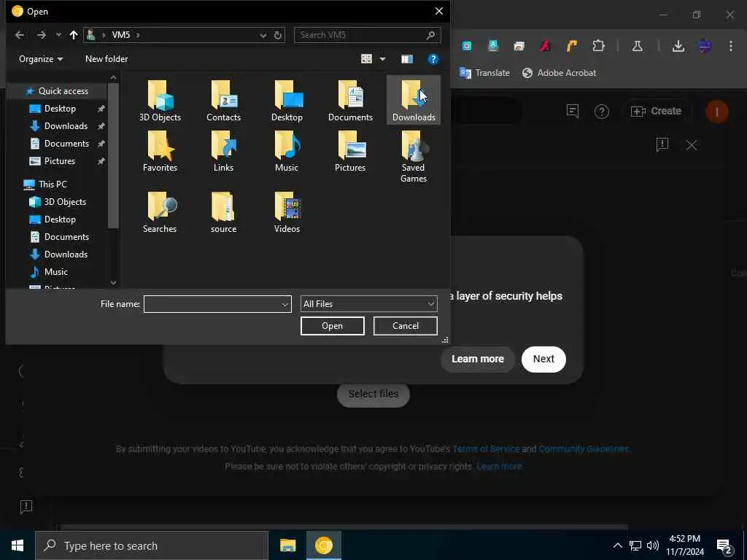This screenshot has height=560, width=747.
Task: Select the source folder
Action: click(x=223, y=212)
